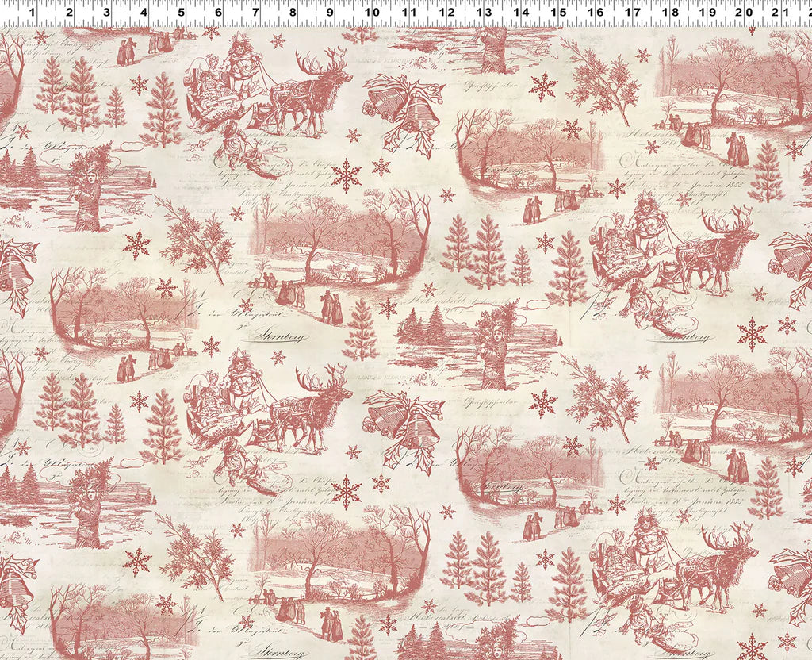Pick the 7 inch ruler marking
This screenshot has height=660, width=812.
pos(255,13)
